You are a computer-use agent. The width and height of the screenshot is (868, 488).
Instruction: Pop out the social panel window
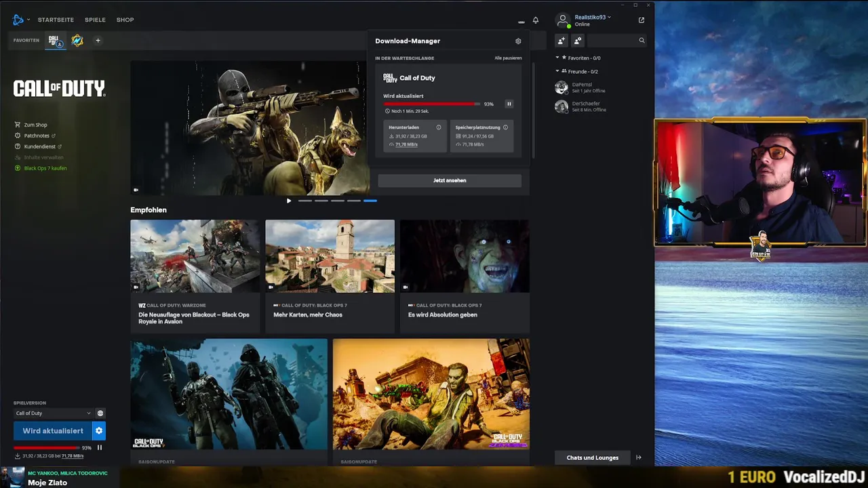point(642,20)
